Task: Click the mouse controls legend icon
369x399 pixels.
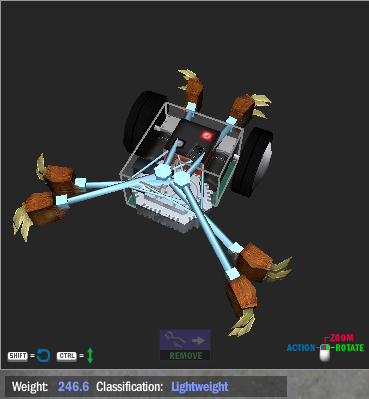Action: (x=325, y=353)
